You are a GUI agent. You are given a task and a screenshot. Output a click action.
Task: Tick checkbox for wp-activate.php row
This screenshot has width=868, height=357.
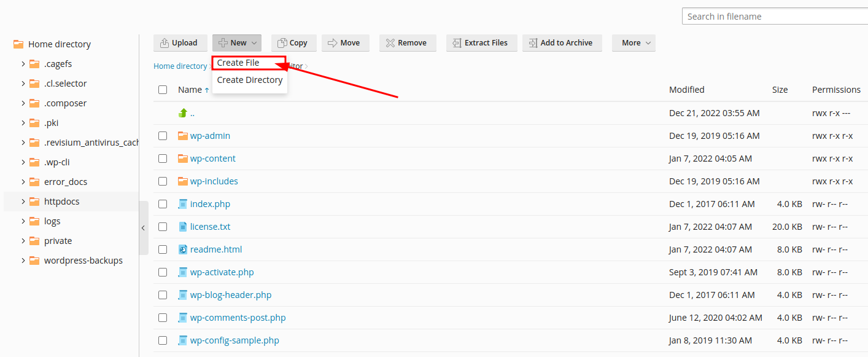tap(163, 272)
